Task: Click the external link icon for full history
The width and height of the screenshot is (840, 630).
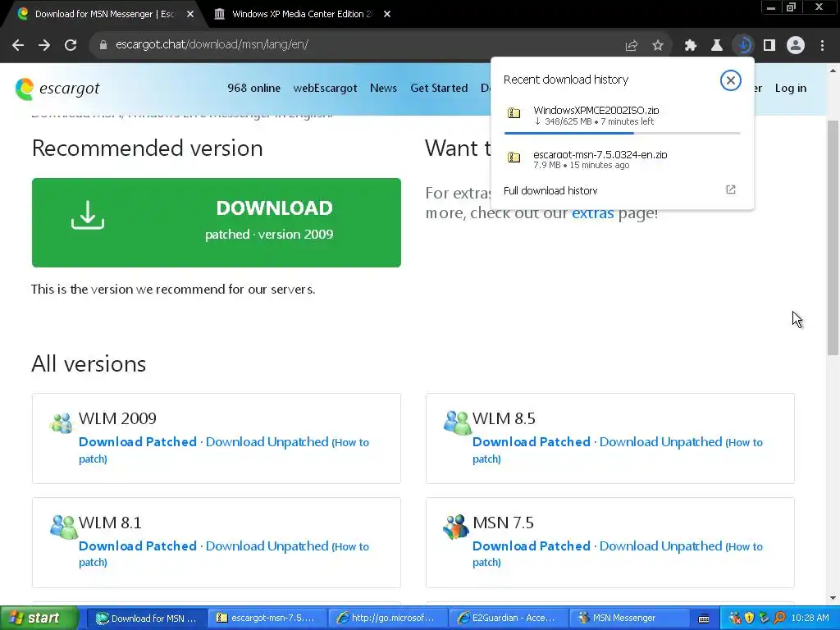Action: coord(731,189)
